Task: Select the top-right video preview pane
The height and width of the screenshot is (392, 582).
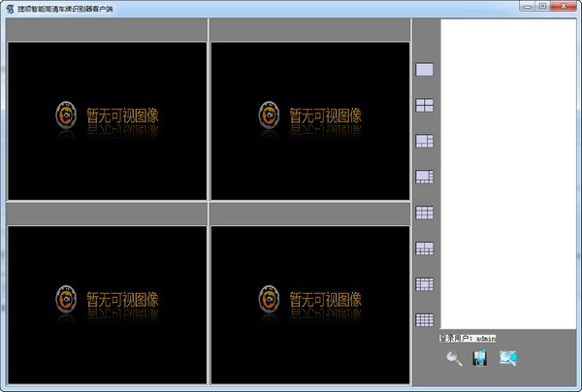Action: click(x=310, y=121)
